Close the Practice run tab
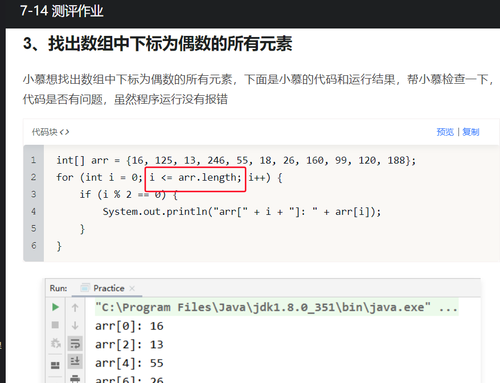 tap(132, 288)
